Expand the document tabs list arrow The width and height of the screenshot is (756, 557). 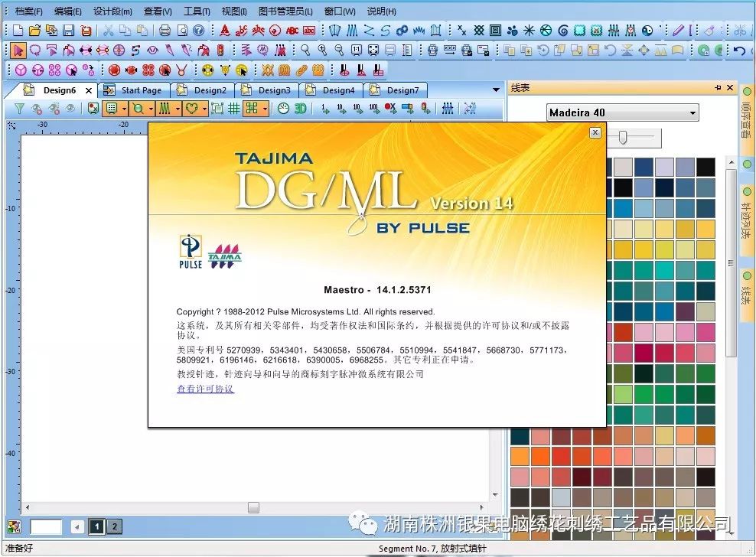[496, 90]
